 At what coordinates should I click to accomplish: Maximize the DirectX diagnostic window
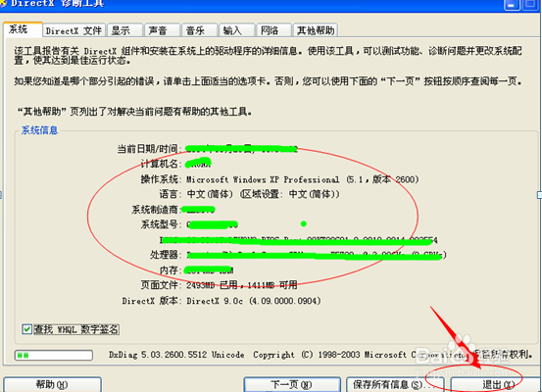click(x=531, y=5)
